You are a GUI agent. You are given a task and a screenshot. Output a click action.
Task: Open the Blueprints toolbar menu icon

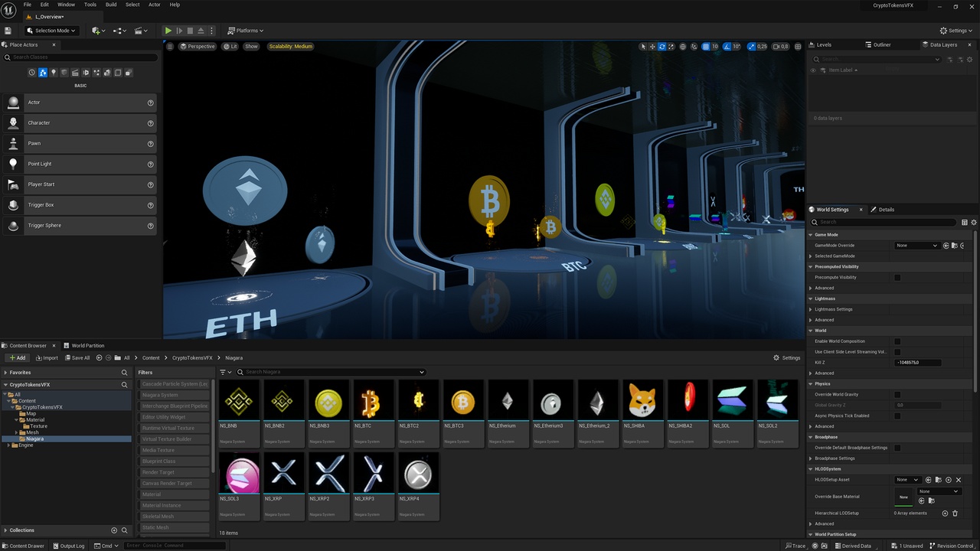pos(119,31)
